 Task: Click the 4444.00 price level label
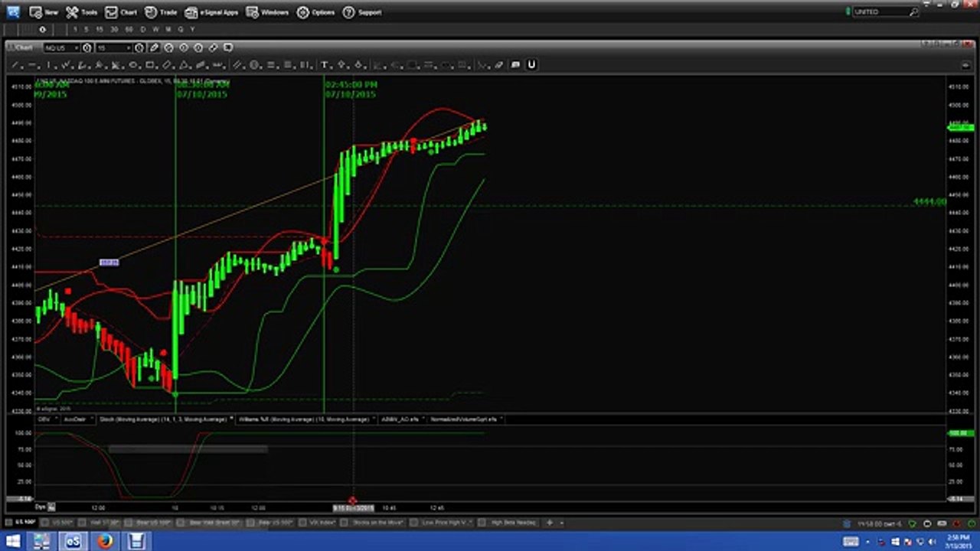click(929, 202)
